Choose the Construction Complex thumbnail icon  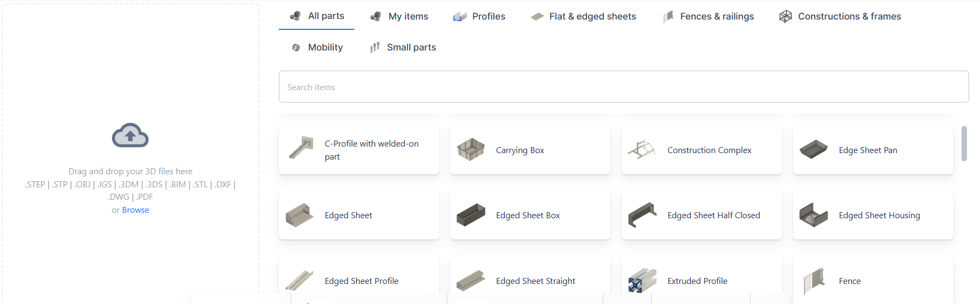pyautogui.click(x=641, y=150)
